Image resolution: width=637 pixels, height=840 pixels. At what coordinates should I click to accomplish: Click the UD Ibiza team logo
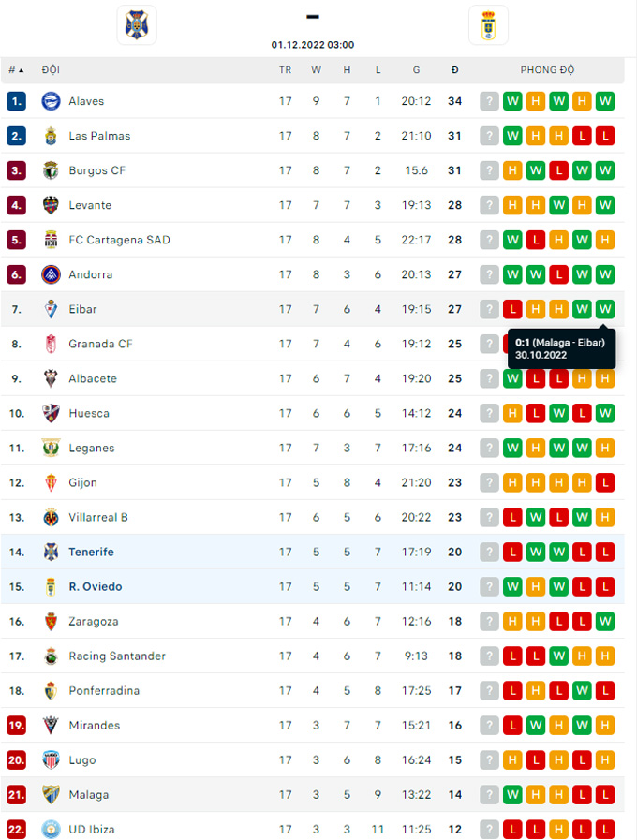click(x=51, y=830)
